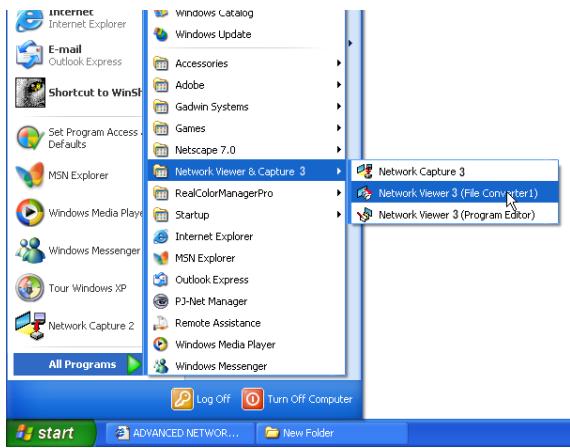This screenshot has height=448, width=570.
Task: Open the Outlook Express E-mail icon
Action: [29, 55]
